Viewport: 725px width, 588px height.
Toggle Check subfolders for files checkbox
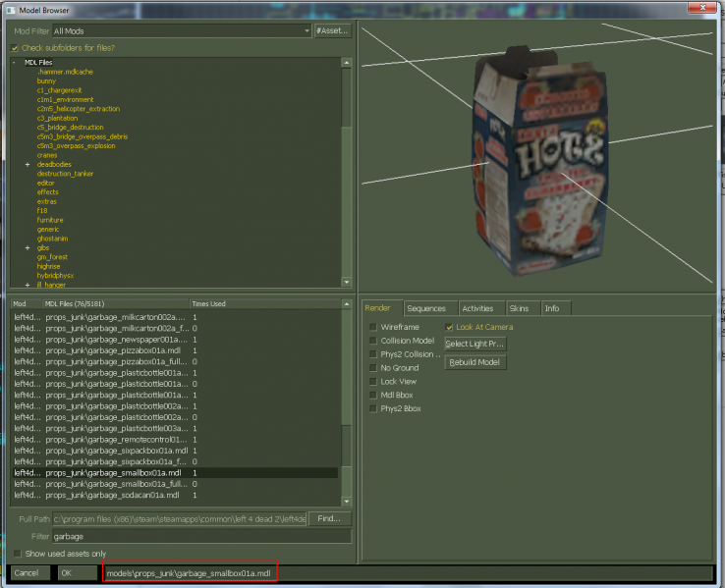[x=15, y=48]
